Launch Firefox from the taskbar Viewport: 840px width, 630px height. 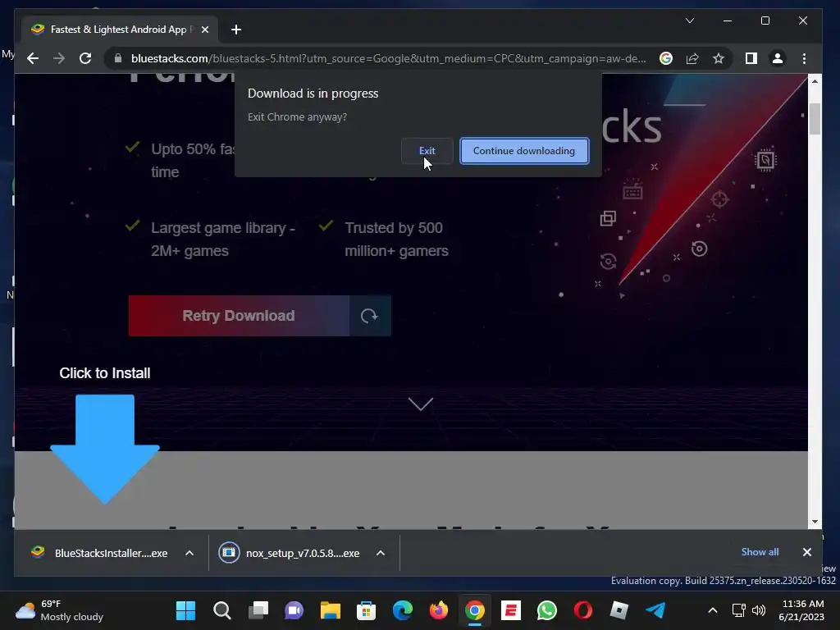[x=439, y=610]
